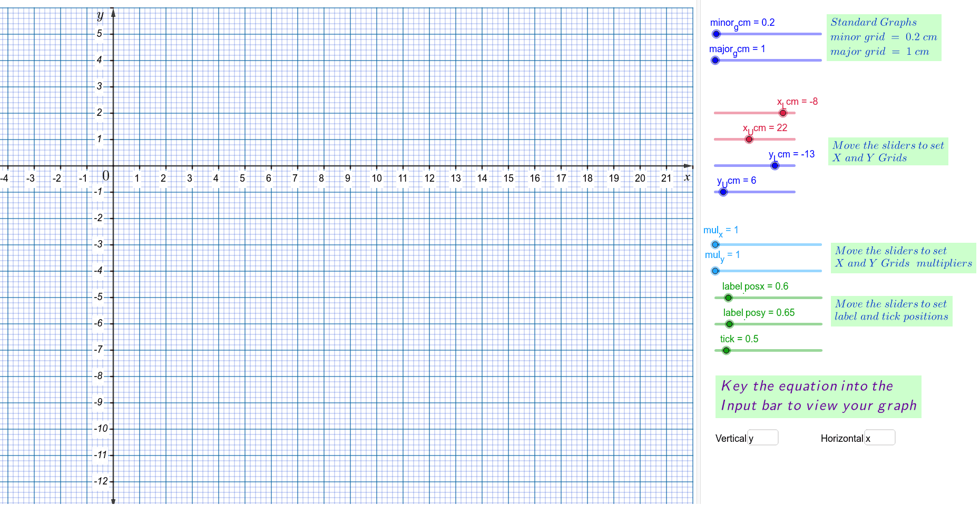The image size is (980, 505).
Task: Select the mul x multiplier slider knob
Action: pos(715,245)
